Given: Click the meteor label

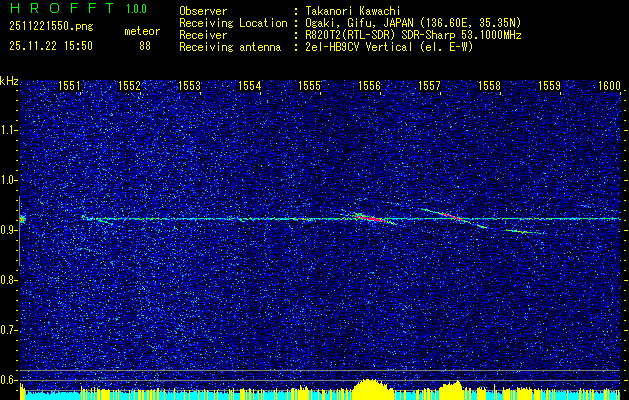Looking at the screenshot, I should click(x=142, y=31).
